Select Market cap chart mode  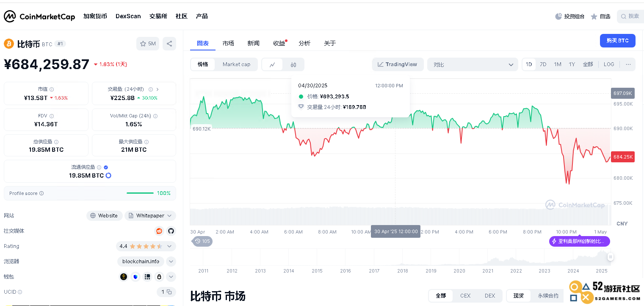236,64
